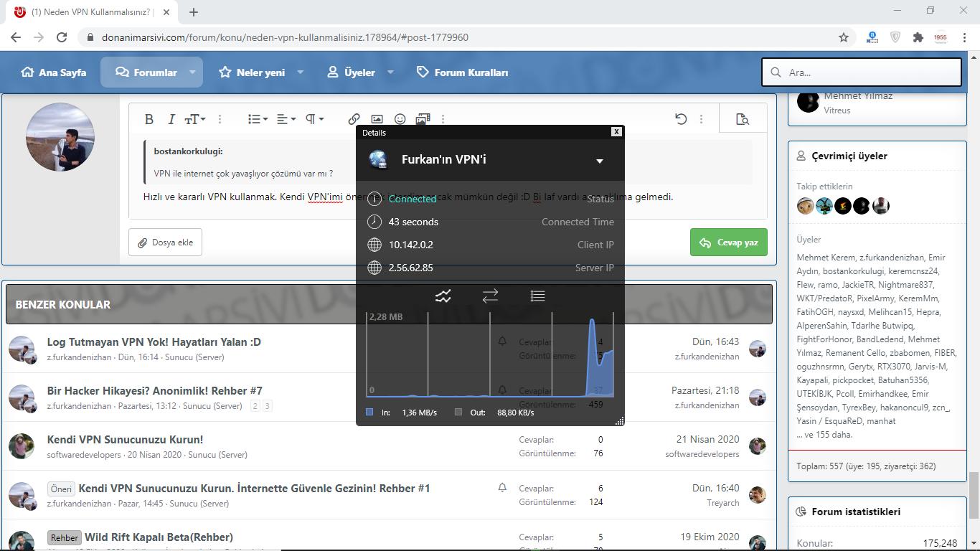
Task: Open the Chrome profile avatar labeled 1955
Action: pos(941,37)
